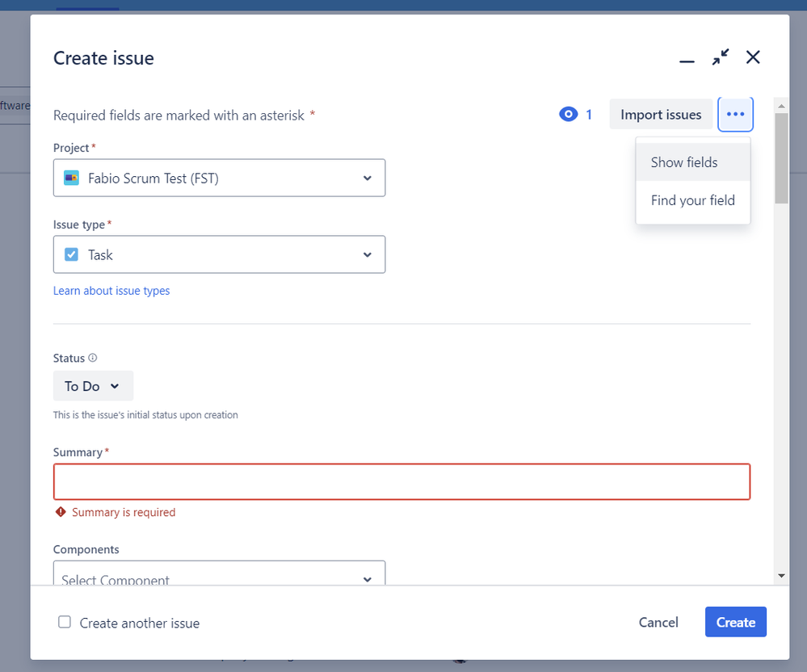Screen dimensions: 807x672
Task: Click the watcher count number 1
Action: tap(589, 114)
